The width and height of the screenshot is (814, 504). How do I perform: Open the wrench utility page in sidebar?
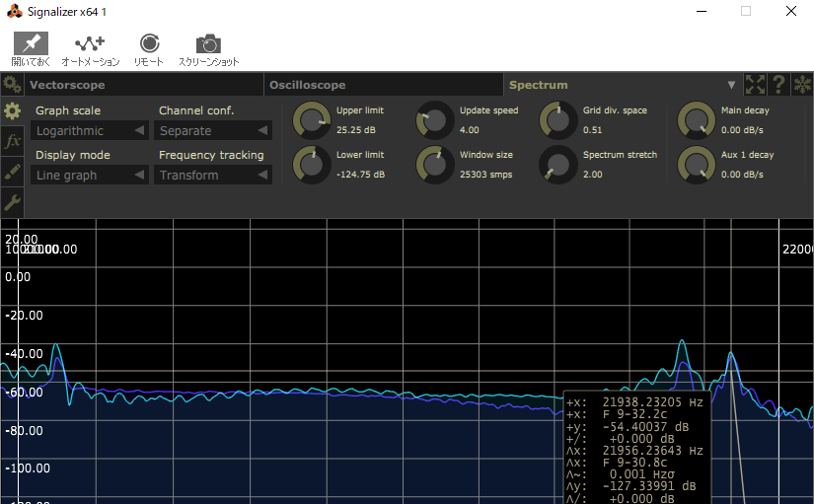pos(12,202)
